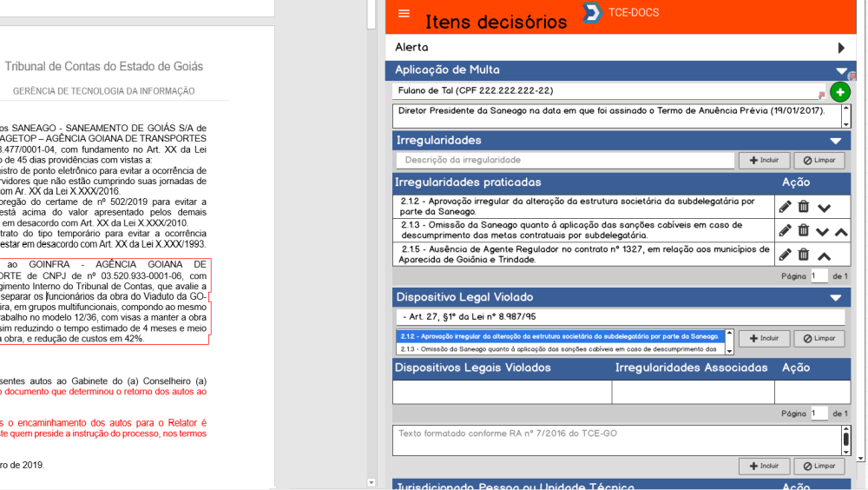Move irregularity 2.1.5 up
Image resolution: width=868 pixels, height=490 pixels.
click(x=824, y=255)
